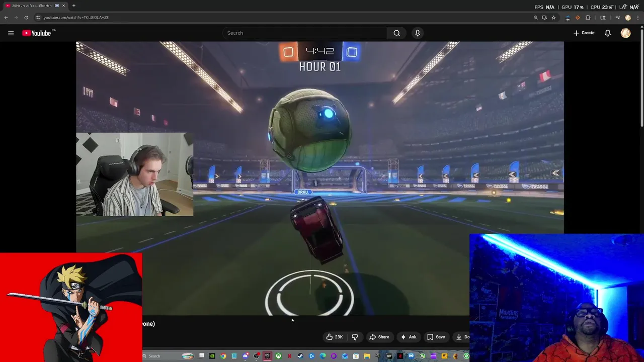Go to the YouTube home logo
The height and width of the screenshot is (362, 644).
(36, 33)
